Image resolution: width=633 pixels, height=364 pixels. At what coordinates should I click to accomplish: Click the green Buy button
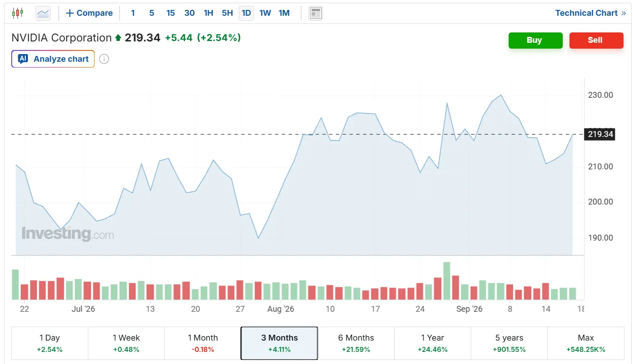[535, 40]
